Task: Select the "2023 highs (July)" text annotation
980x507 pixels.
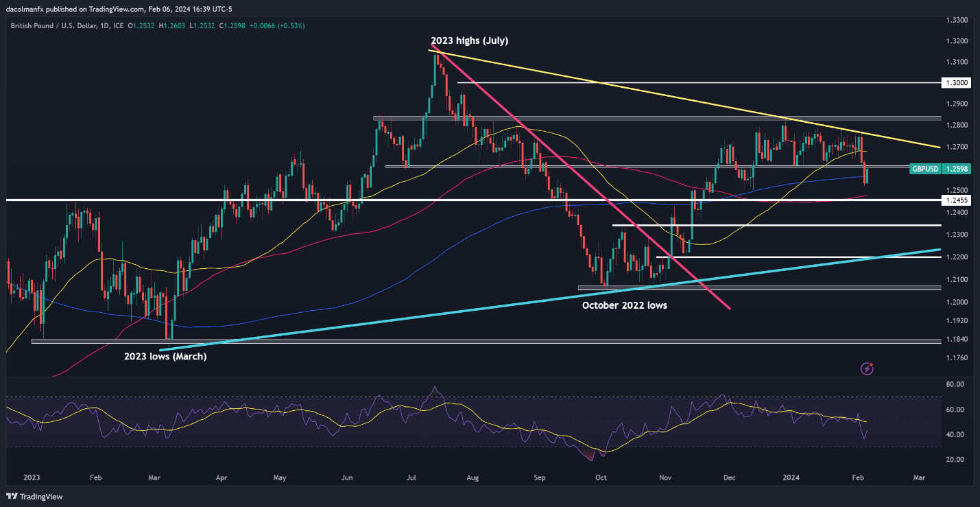Action: click(x=469, y=40)
